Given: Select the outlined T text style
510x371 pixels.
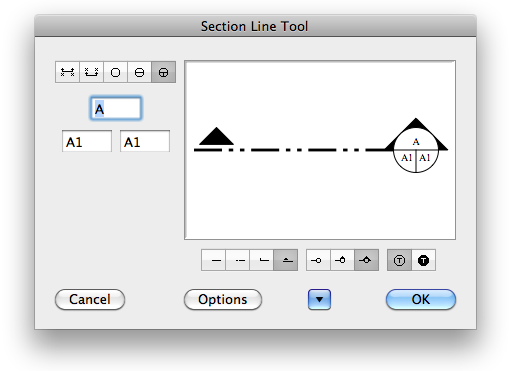Looking at the screenshot, I should coord(399,260).
